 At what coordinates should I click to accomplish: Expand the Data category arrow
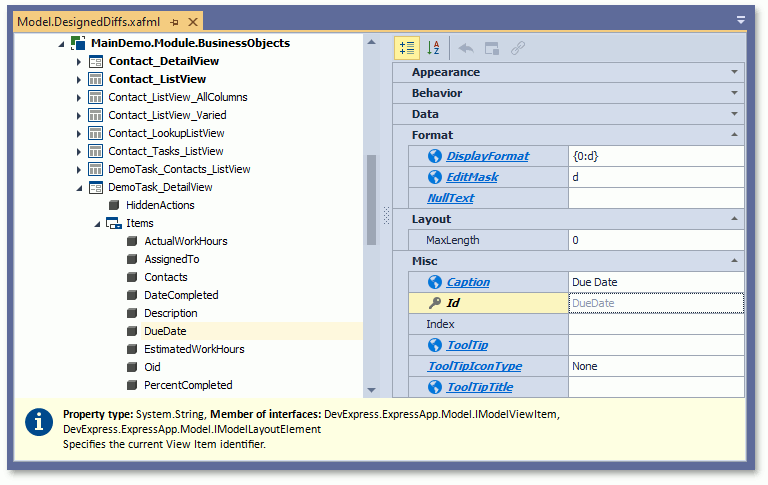[734, 114]
